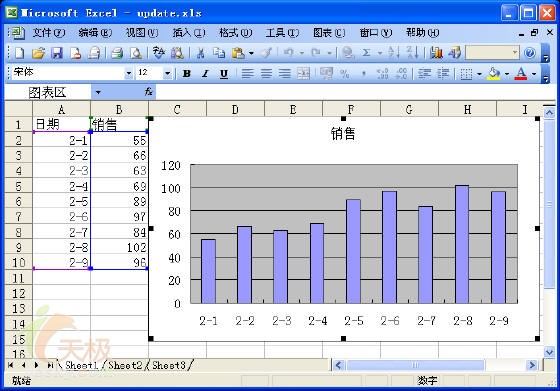Expand the font name dropdown
Viewport: 560px width, 391px height.
129,74
